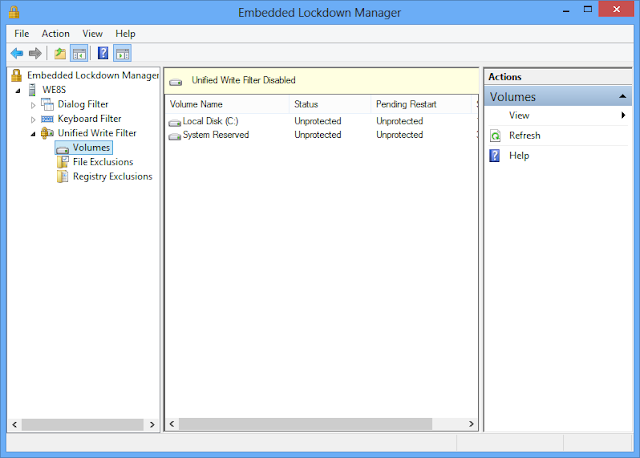
Task: Select Keyboard Filter in the tree
Action: coord(89,119)
